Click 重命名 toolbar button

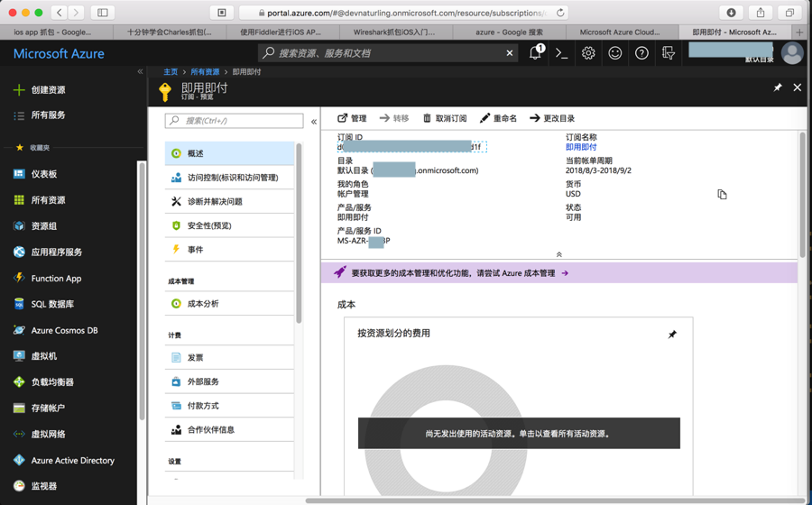(498, 118)
